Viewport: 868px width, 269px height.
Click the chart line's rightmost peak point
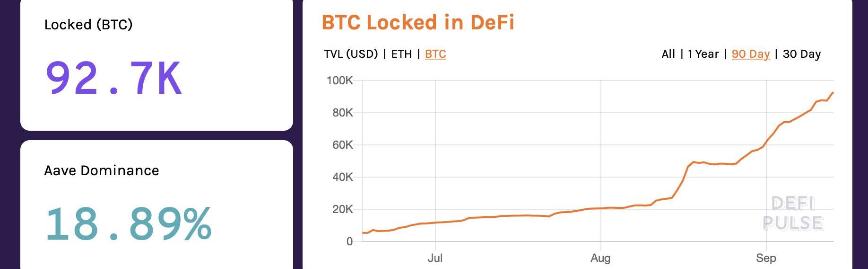[x=833, y=93]
